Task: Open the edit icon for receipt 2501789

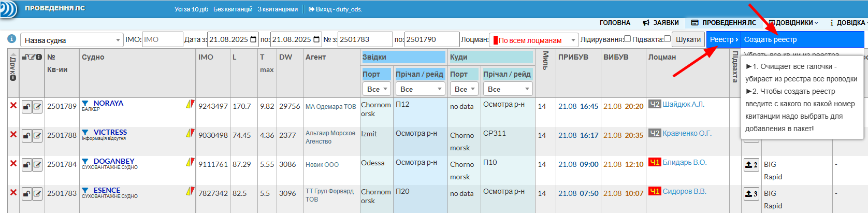Action: (37, 107)
